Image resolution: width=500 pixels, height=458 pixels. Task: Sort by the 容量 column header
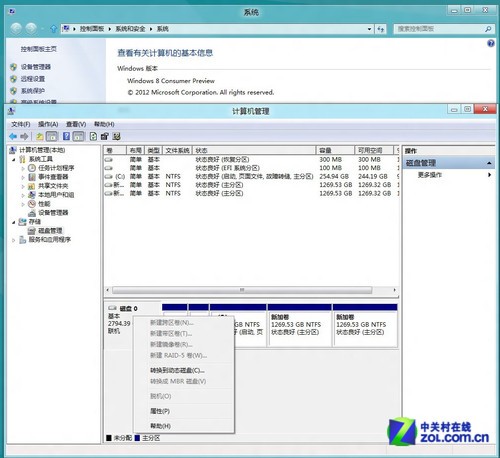tap(335, 150)
